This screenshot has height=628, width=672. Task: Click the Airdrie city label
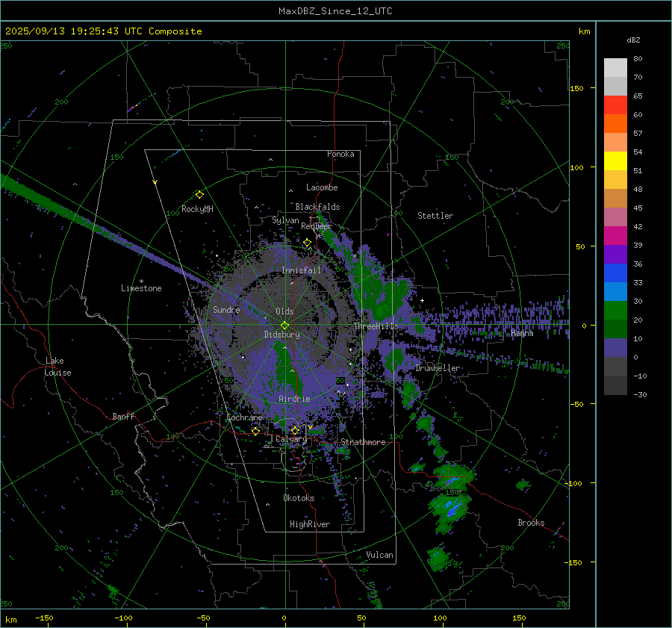(x=294, y=399)
